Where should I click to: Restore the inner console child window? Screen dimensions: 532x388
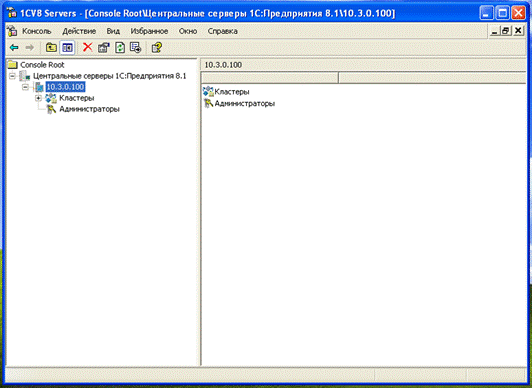point(505,31)
